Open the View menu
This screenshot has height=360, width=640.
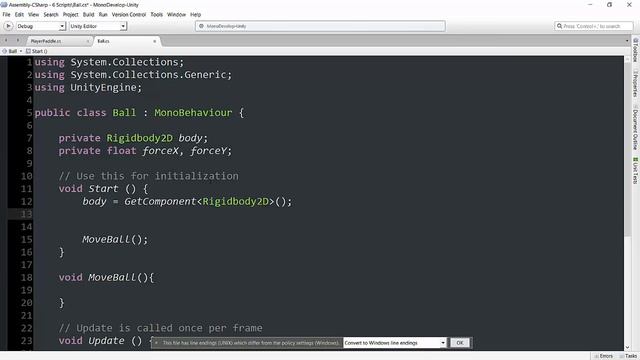click(33, 15)
